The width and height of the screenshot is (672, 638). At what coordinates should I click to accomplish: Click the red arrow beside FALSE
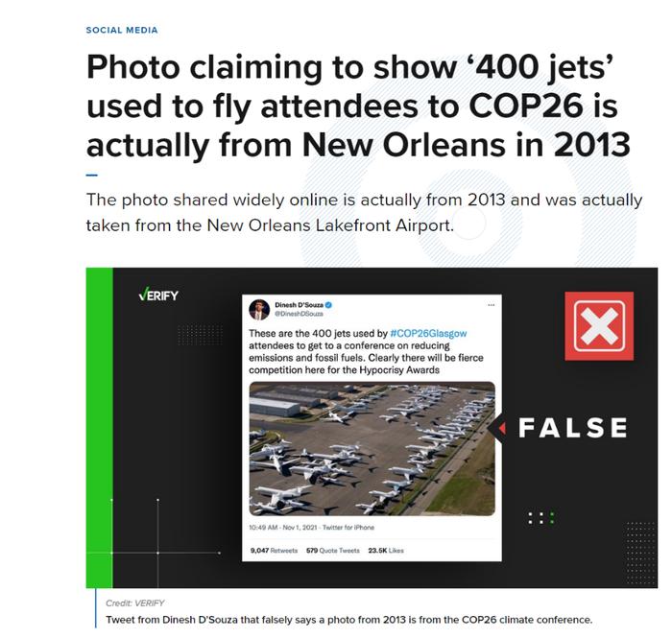click(502, 428)
